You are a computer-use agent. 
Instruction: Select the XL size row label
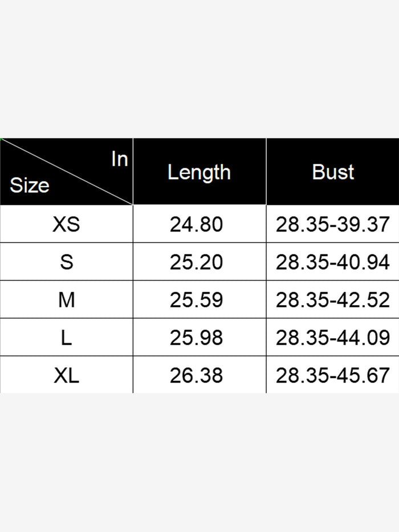[x=66, y=375]
